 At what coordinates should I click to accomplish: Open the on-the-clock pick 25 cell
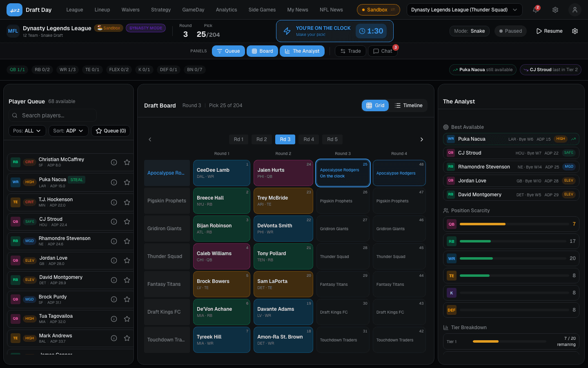pyautogui.click(x=343, y=173)
